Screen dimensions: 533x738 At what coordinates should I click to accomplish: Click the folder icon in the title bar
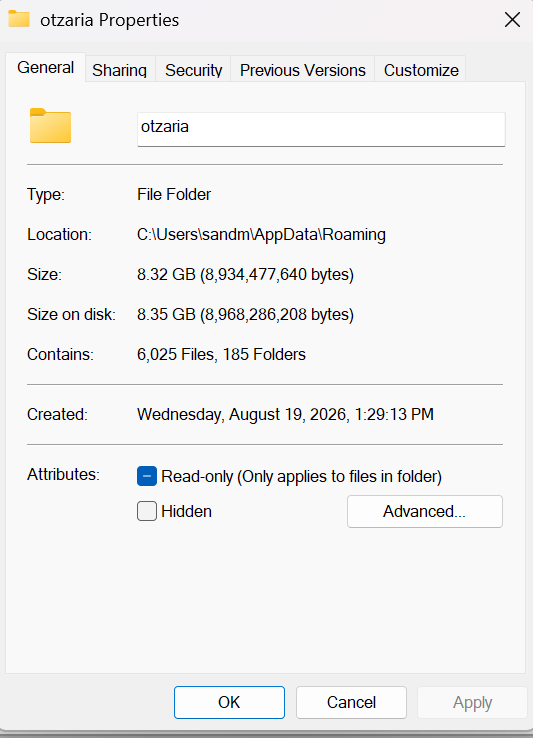click(x=19, y=19)
